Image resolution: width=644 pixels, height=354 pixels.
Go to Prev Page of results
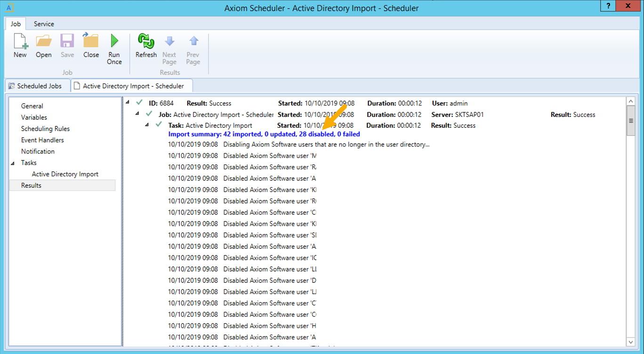point(193,49)
